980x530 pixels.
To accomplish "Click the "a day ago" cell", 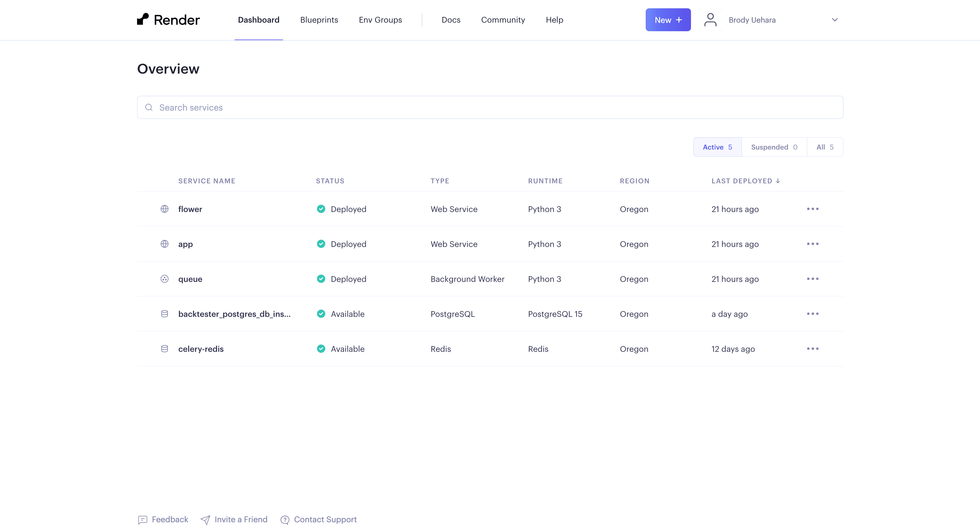I will 730,314.
